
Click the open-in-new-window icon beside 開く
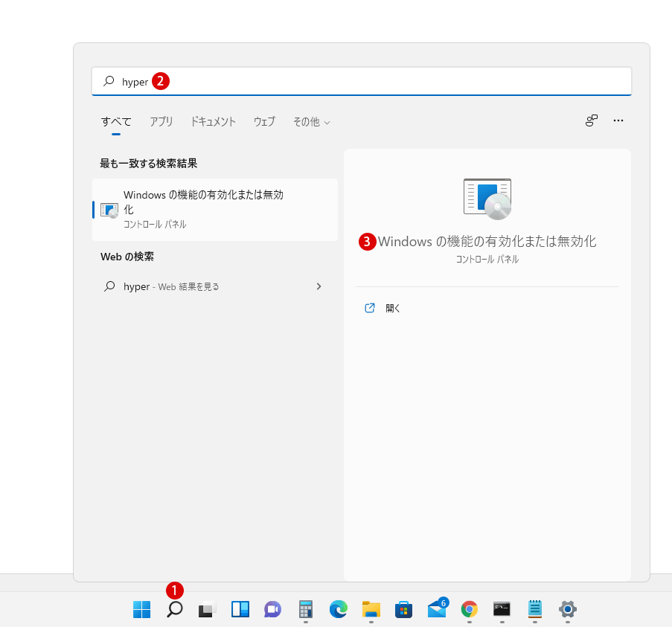370,308
